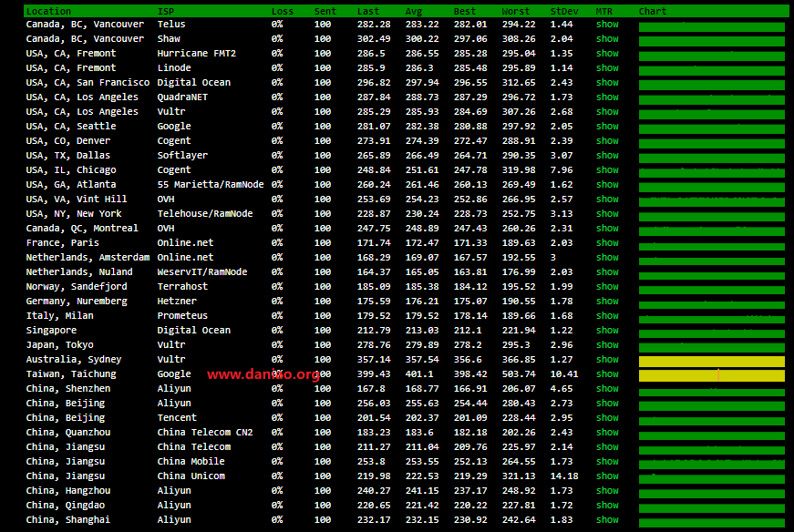The width and height of the screenshot is (794, 532).
Task: Show MTR for Aliyun Shanghai
Action: coord(607,520)
